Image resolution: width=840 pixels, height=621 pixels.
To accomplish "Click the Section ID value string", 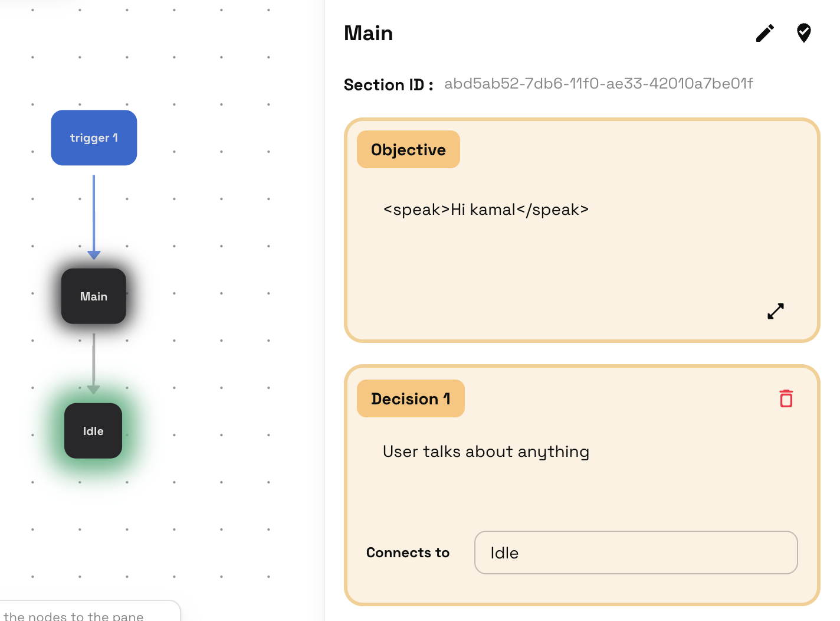I will click(x=598, y=84).
